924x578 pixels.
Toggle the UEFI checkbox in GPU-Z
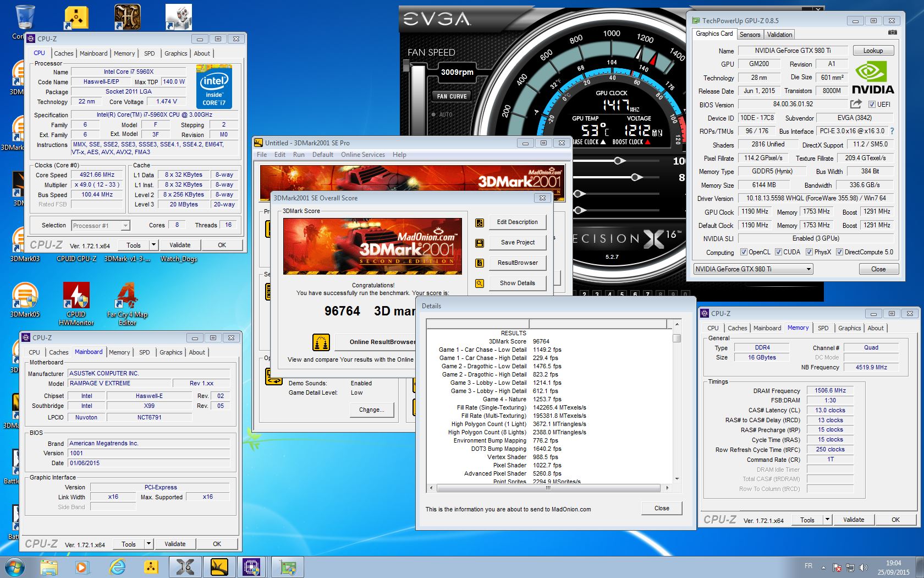tap(872, 104)
